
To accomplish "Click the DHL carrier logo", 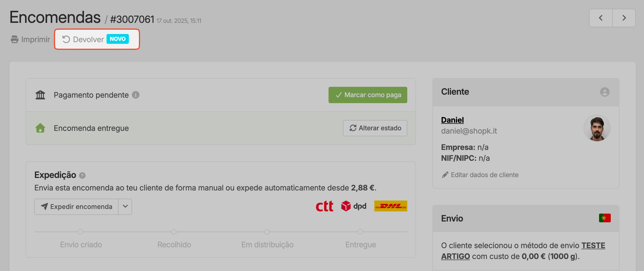I will 390,206.
